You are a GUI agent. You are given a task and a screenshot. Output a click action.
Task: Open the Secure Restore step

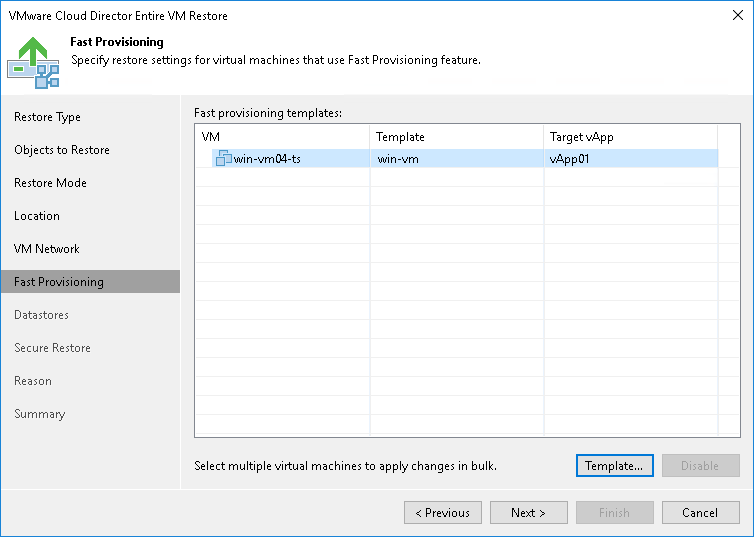pos(52,348)
